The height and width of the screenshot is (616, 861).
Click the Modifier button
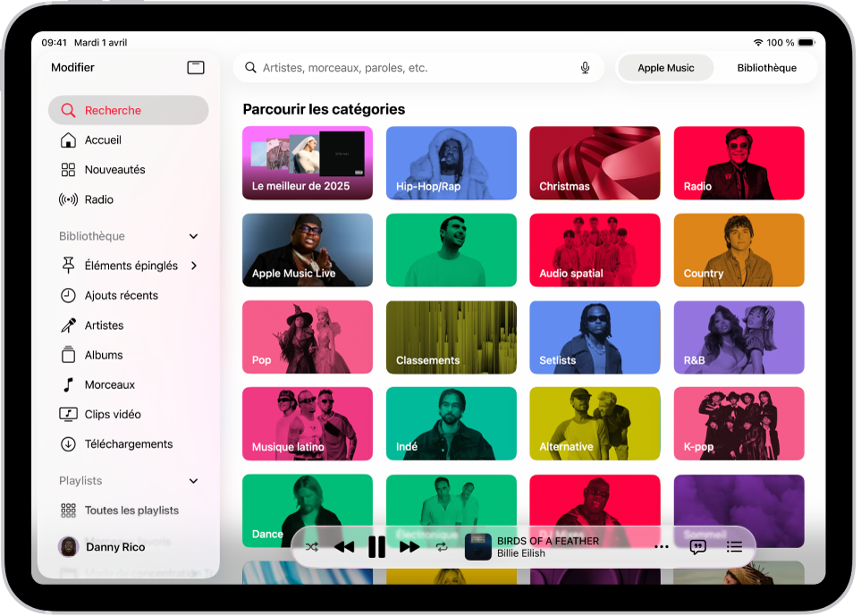(72, 68)
